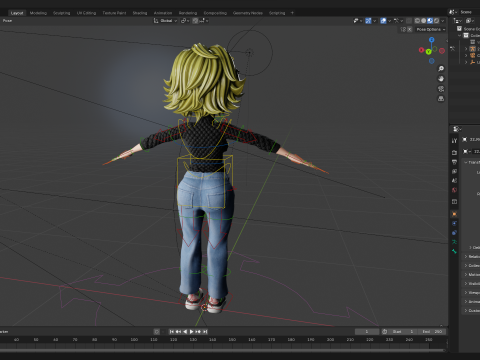Open the Tool properties tab
480x360 pixels.
454,141
